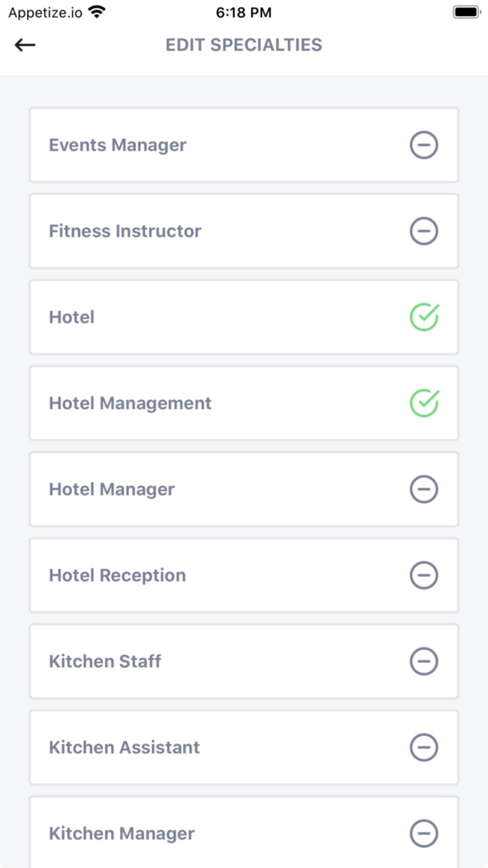Viewport: 488px width, 868px height.
Task: Select the Hotel Reception row
Action: point(244,575)
